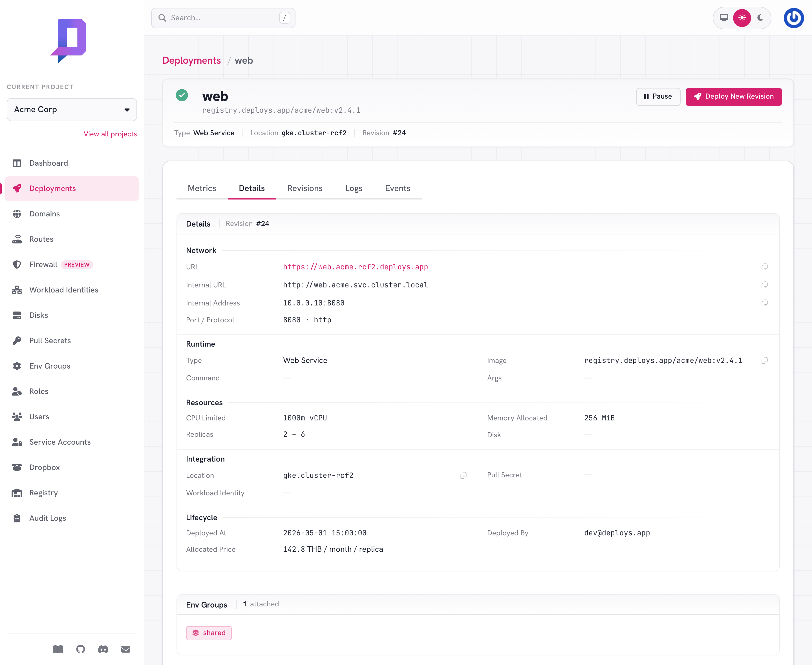Copy the registry image path
812x665 pixels.
[x=764, y=360]
